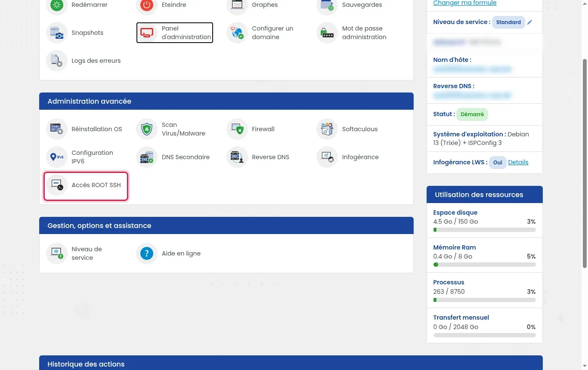Screen dimensions: 588x370
Task: Open the Logs des erreurs icon
Action: point(57,61)
